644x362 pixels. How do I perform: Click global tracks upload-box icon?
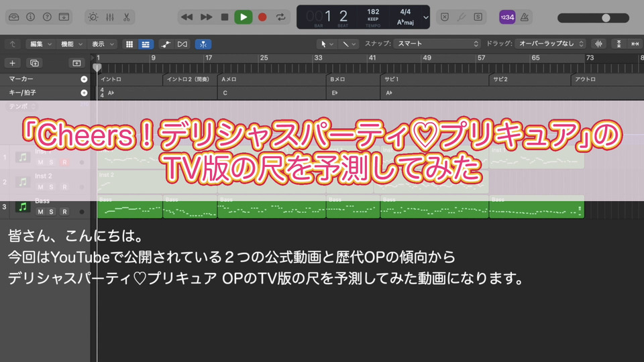click(76, 63)
